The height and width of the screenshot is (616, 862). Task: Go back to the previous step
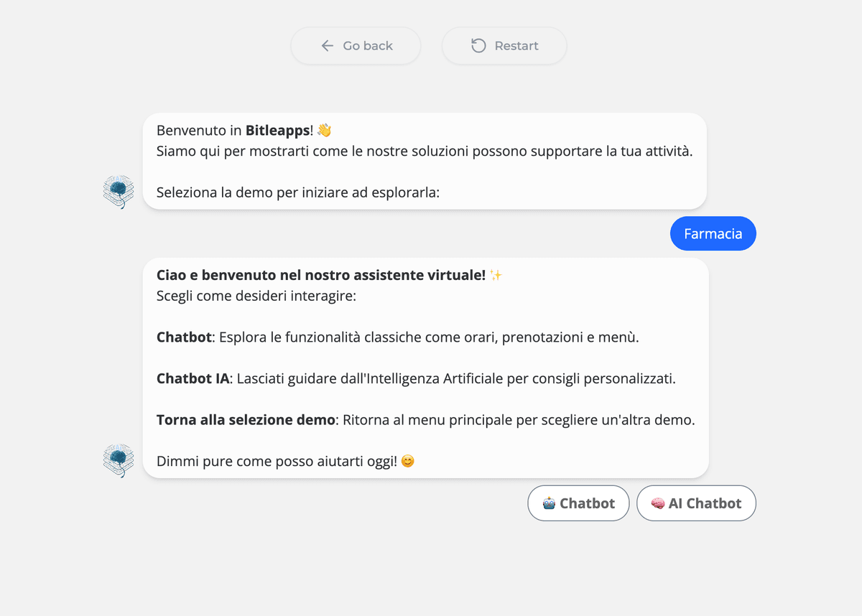click(x=356, y=46)
